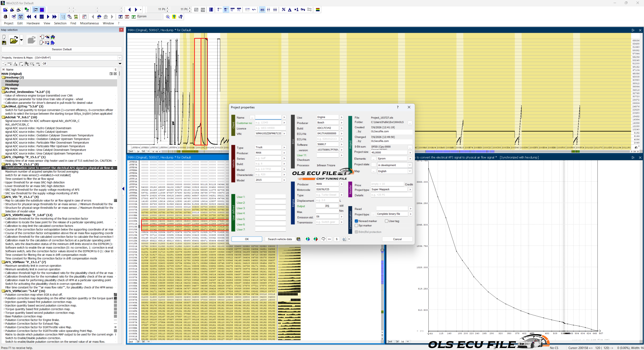Click the blue puzzle piece plugin icon

pyautogui.click(x=53, y=43)
